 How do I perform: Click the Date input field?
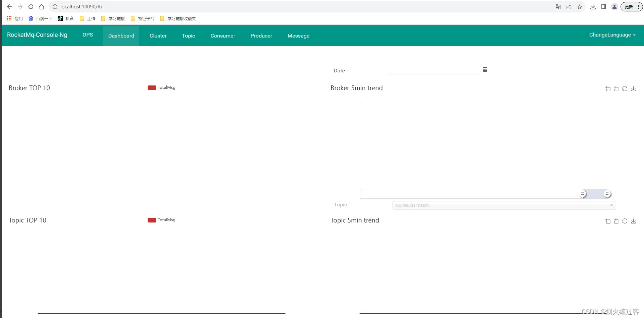click(x=433, y=70)
